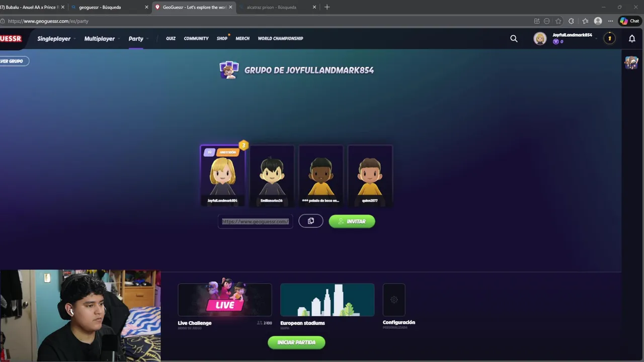Open the GeoGuessr search icon
The image size is (644, 362).
pos(514,38)
